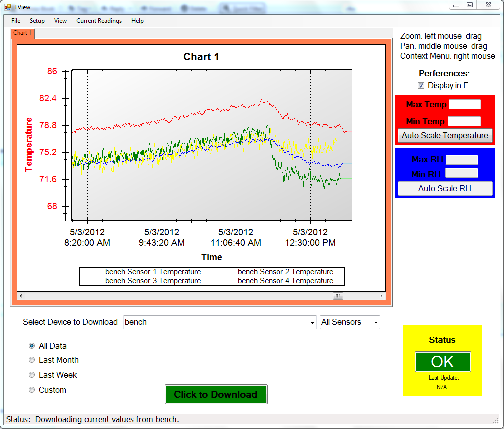Viewport: 504px width, 429px height.
Task: Click the chart scrollbar right arrow
Action: click(381, 296)
